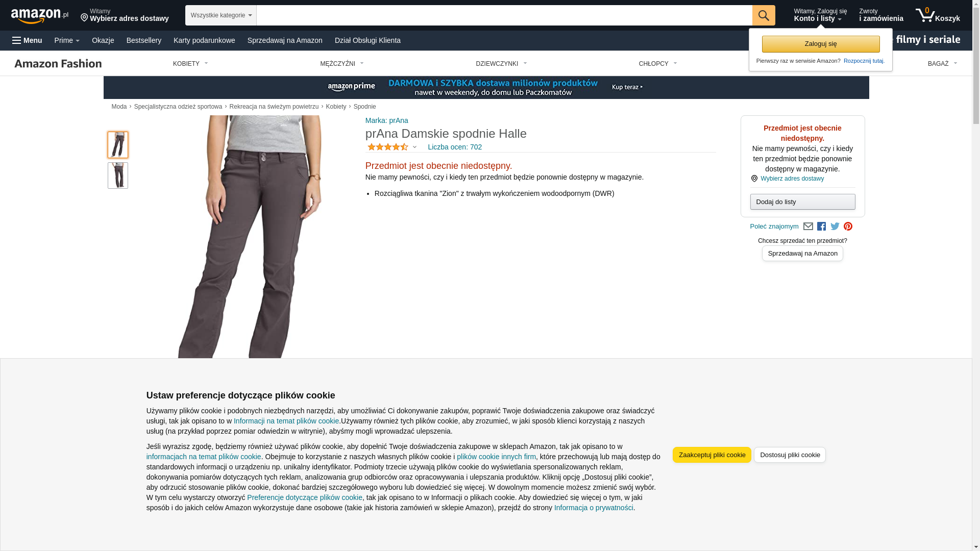Open the Liczba ocen: 702 reviews link
The height and width of the screenshot is (551, 980).
455,147
